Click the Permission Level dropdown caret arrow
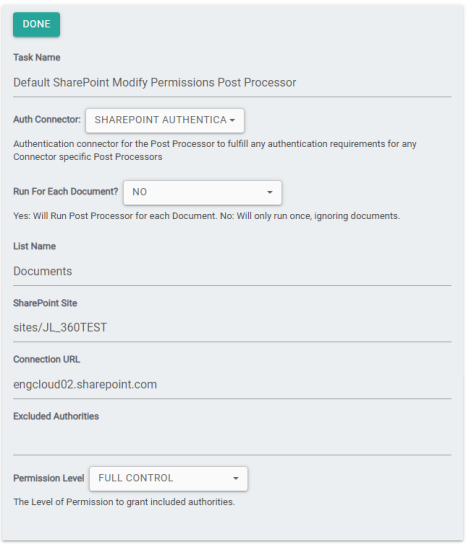 pyautogui.click(x=236, y=478)
